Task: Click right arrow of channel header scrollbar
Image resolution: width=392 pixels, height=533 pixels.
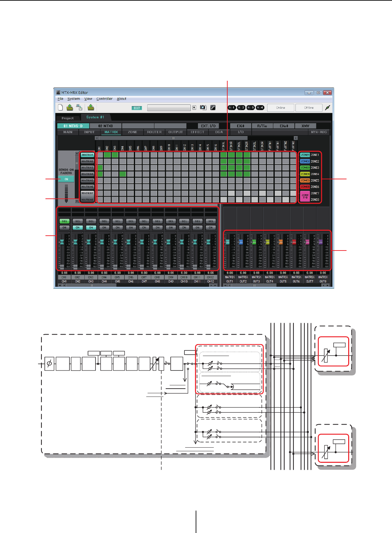Action: coord(296,138)
